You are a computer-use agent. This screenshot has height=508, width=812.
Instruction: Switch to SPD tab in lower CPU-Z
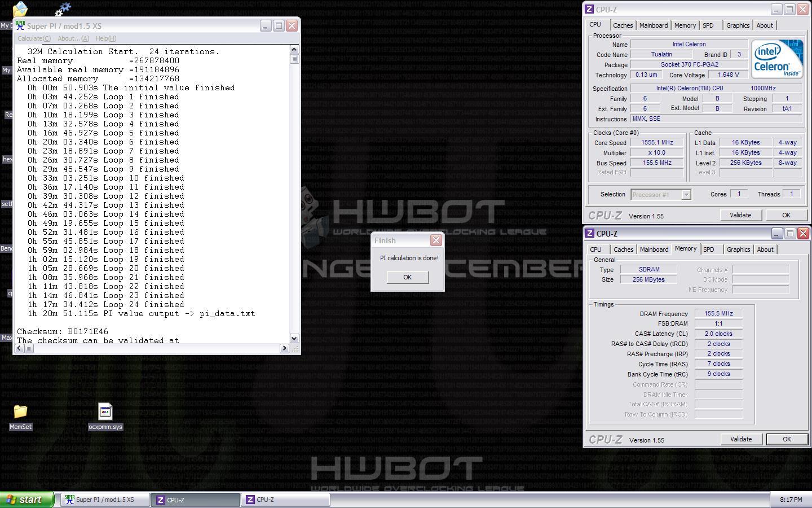pos(709,249)
